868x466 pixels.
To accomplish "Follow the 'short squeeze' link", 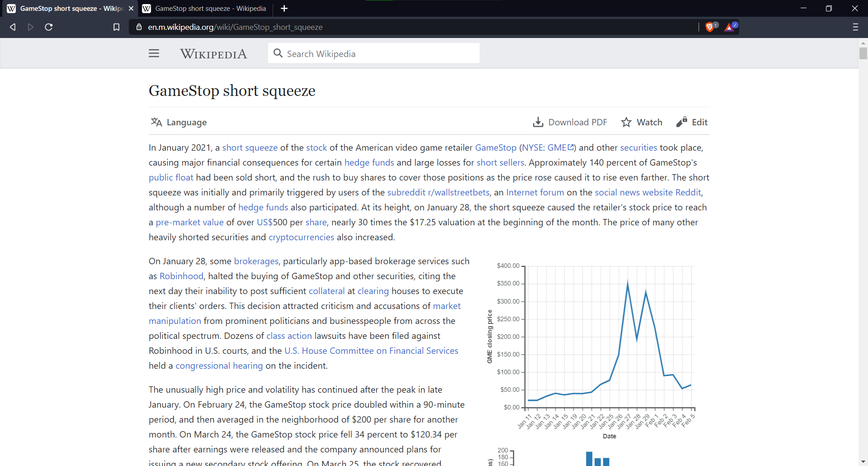I will [x=250, y=147].
